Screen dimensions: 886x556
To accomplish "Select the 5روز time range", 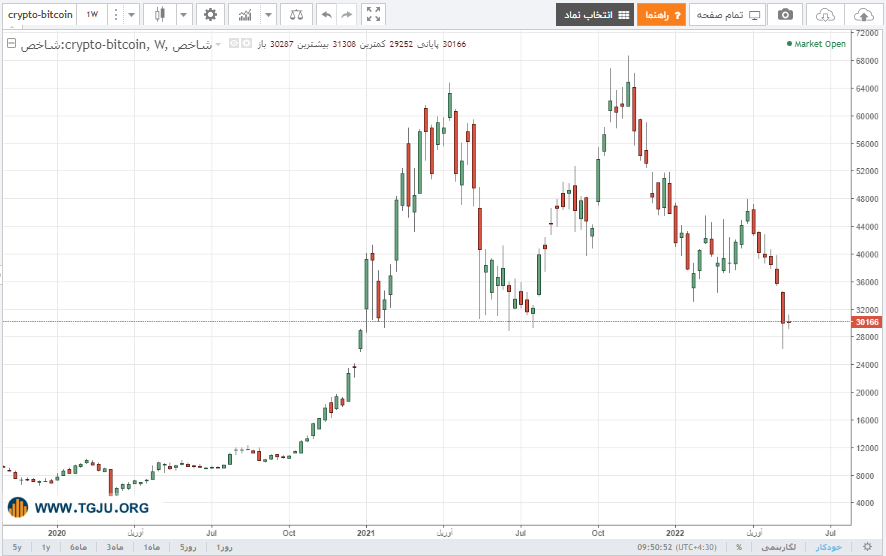I will pyautogui.click(x=188, y=547).
